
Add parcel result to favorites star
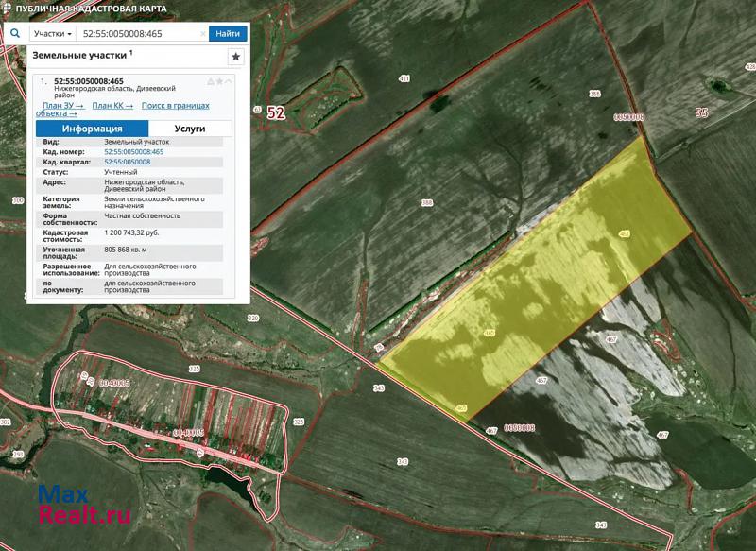[219, 81]
